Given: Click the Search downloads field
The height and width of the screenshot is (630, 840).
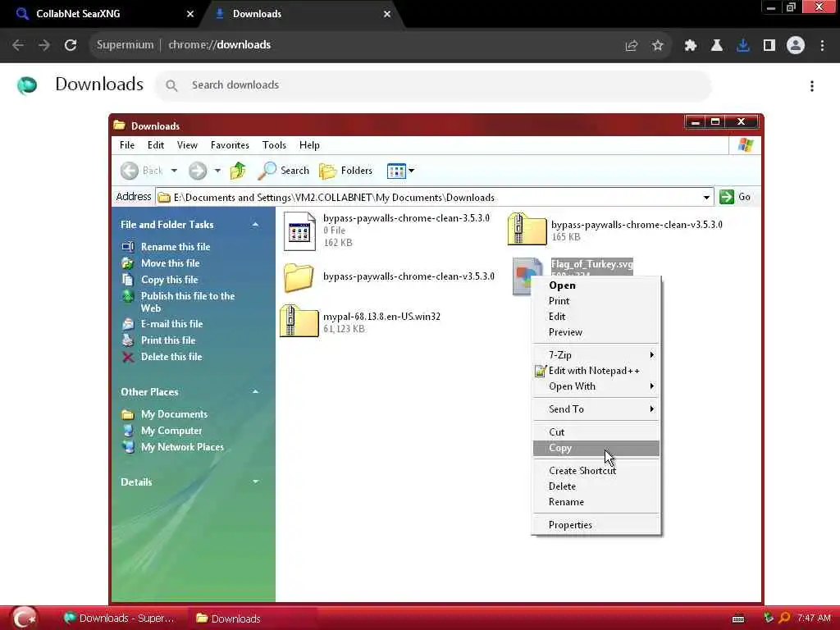Looking at the screenshot, I should click(x=434, y=85).
